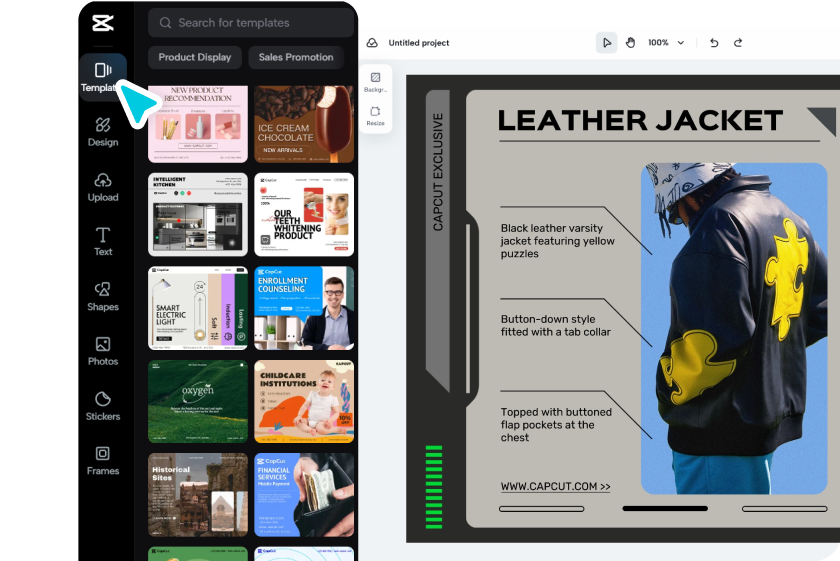
Task: Choose Smart Electric Light template
Action: (x=198, y=308)
